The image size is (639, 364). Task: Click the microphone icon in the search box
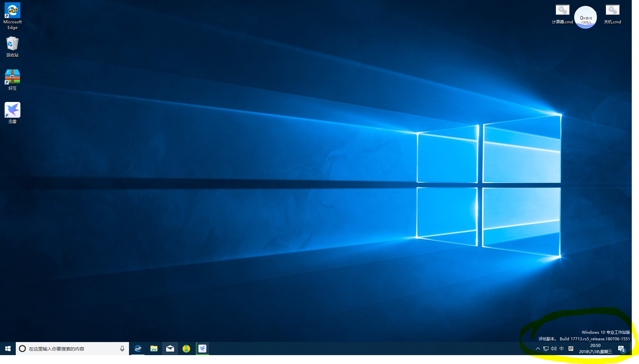(122, 349)
